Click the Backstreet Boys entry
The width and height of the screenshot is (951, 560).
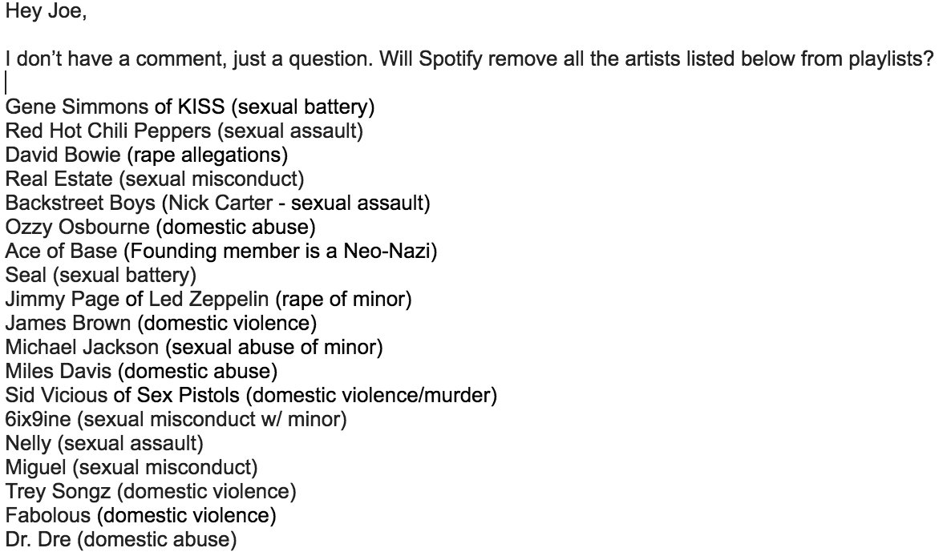pos(217,203)
